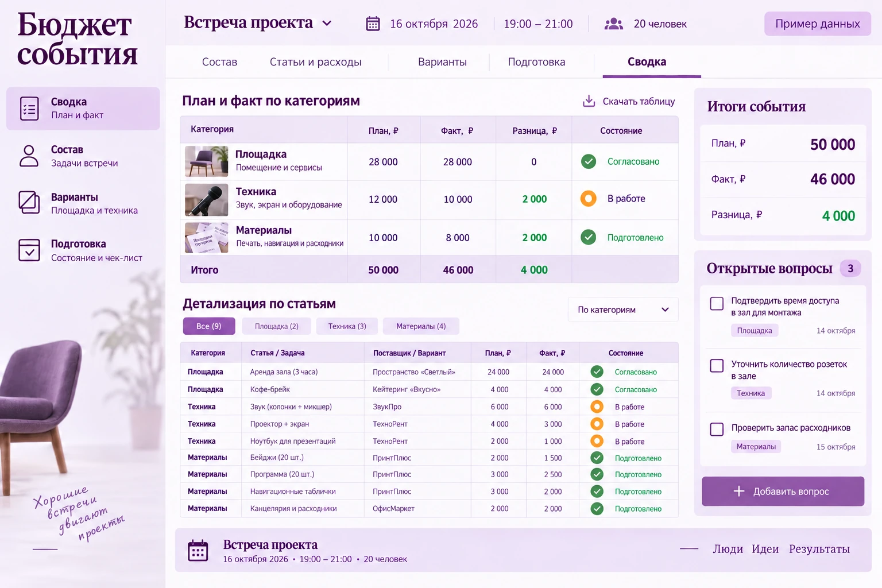Image resolution: width=882 pixels, height=588 pixels.
Task: Click the footer calendar icon near Встреча проекта
Action: tap(198, 550)
